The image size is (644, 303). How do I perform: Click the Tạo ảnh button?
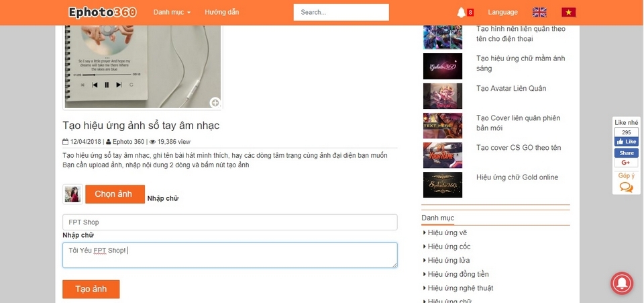(91, 289)
